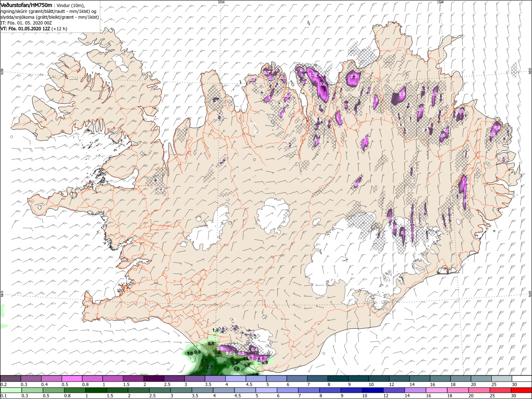Click lower rain-scale swatch between 14 and 16

tap(415, 390)
